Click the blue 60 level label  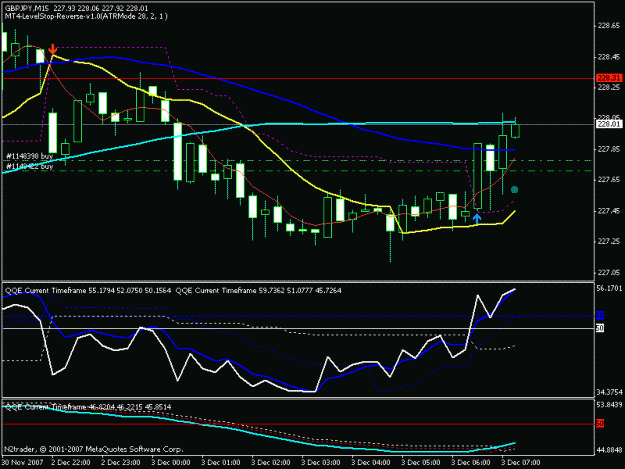pyautogui.click(x=600, y=316)
